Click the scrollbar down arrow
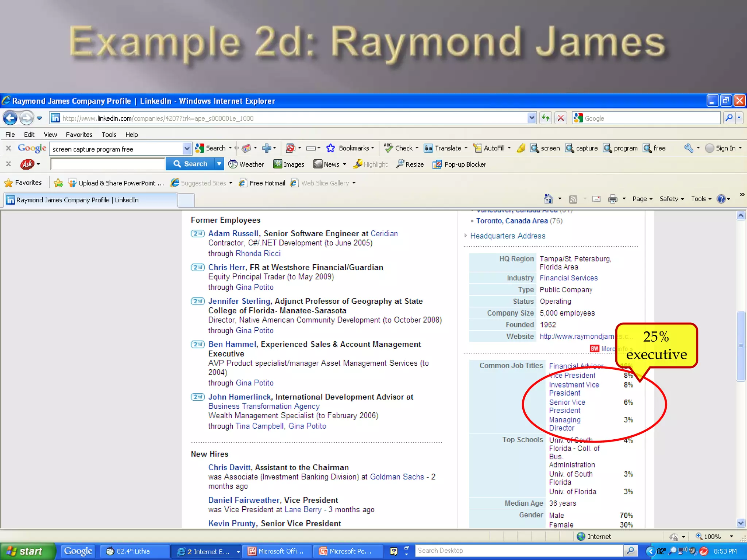 pyautogui.click(x=740, y=523)
